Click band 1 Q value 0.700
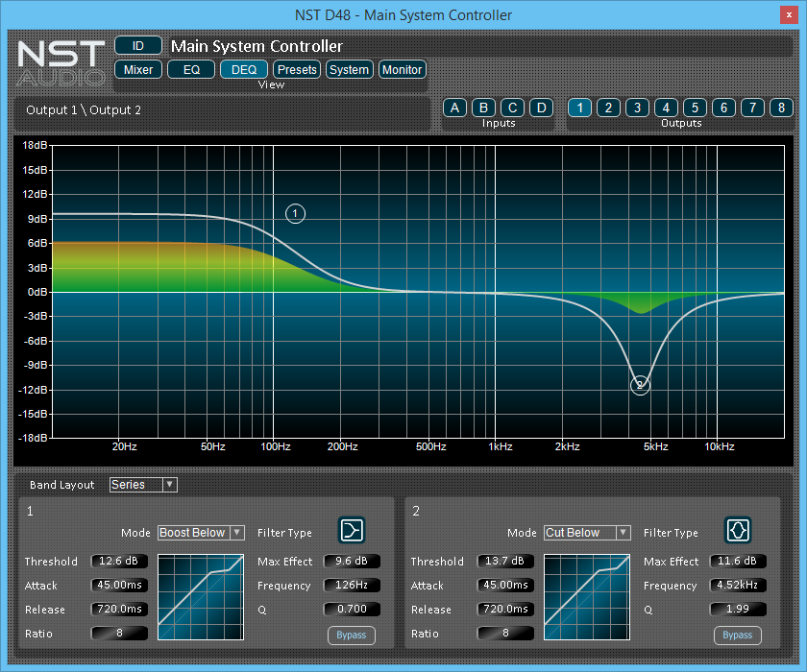The width and height of the screenshot is (807, 672). 352,610
